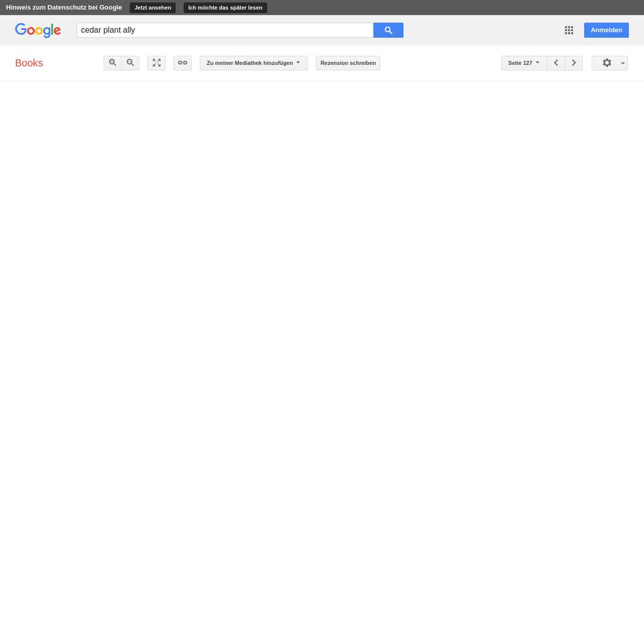Screen dimensions: 644x644
Task: Zoom in on the book page
Action: click(113, 63)
